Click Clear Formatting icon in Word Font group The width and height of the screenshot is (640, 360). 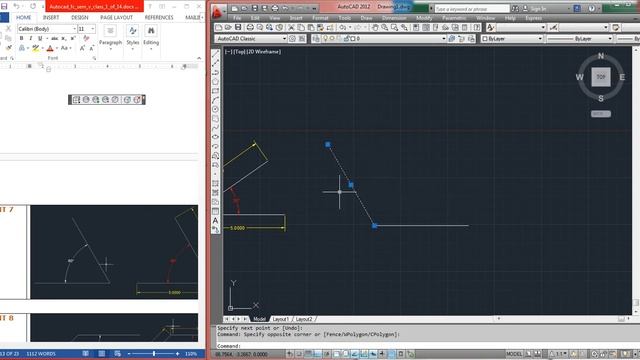pos(86,38)
